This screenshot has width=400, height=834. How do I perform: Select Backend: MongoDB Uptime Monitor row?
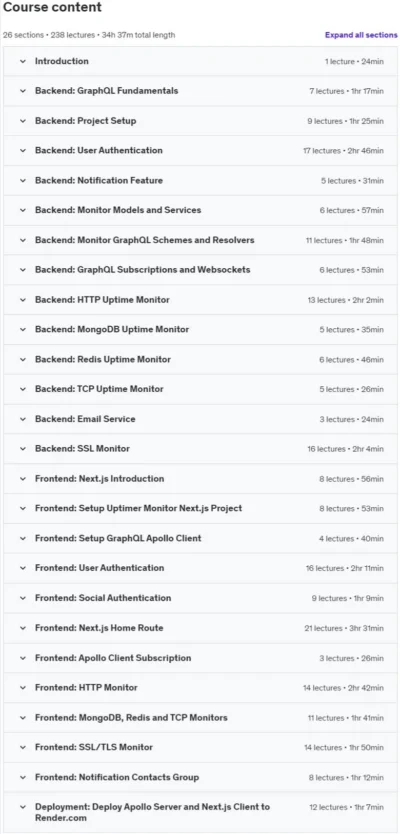(201, 329)
